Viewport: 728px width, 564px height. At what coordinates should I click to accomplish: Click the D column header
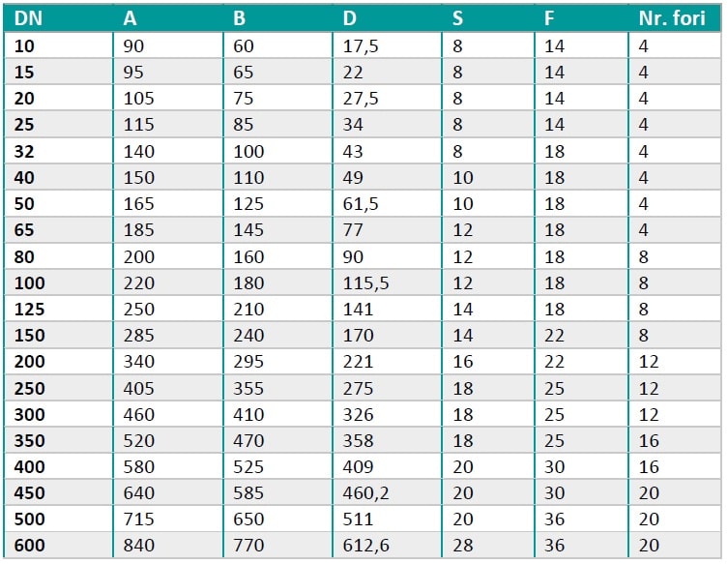coord(350,18)
